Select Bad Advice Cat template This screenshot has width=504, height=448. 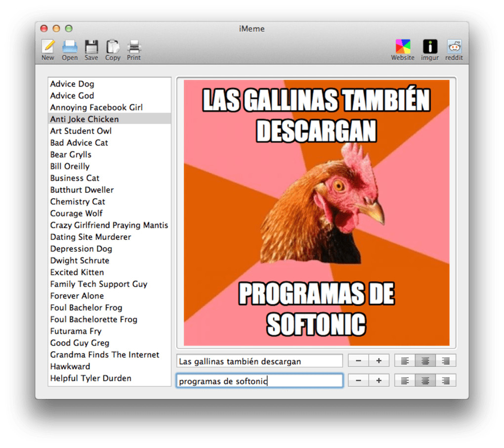click(x=109, y=143)
